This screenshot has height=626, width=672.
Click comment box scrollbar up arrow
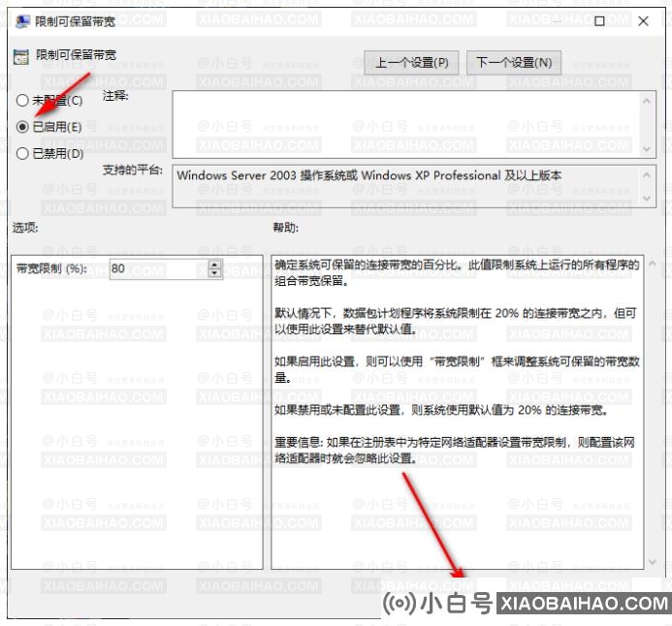tap(647, 101)
